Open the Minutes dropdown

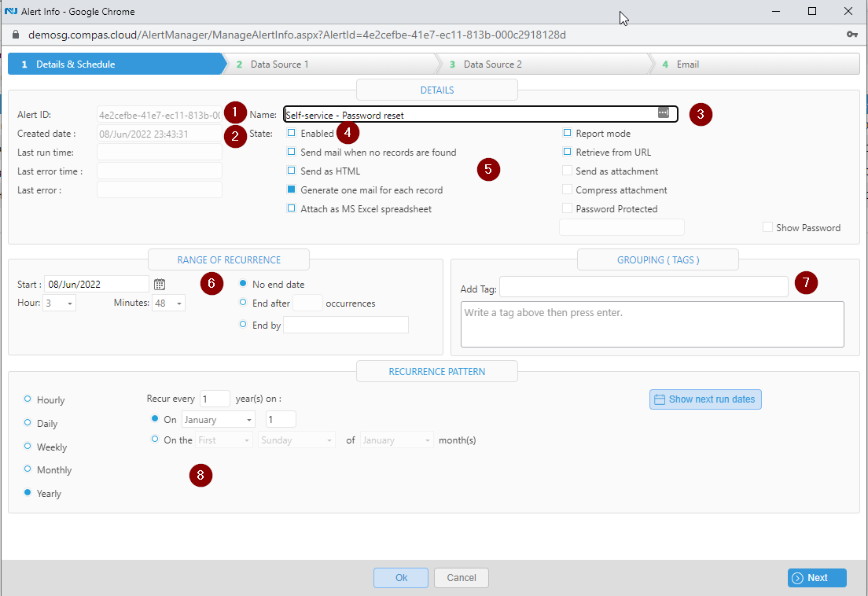tap(169, 304)
